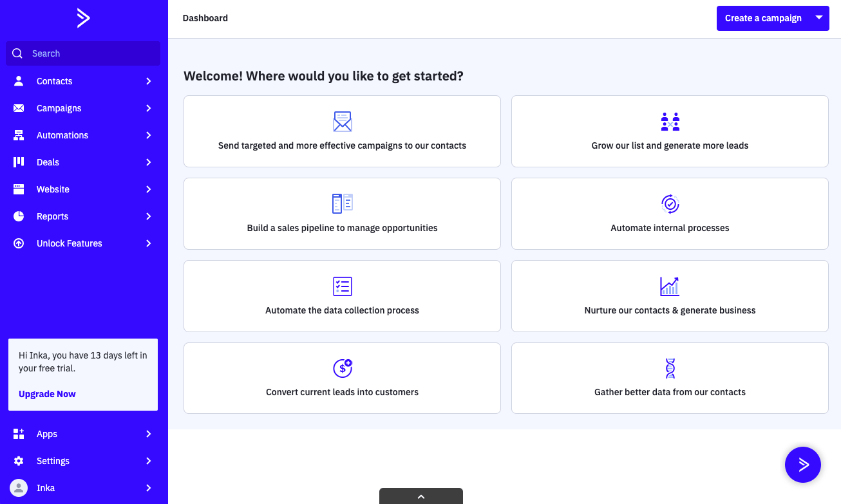Open Settings in the sidebar
841x504 pixels.
84,461
